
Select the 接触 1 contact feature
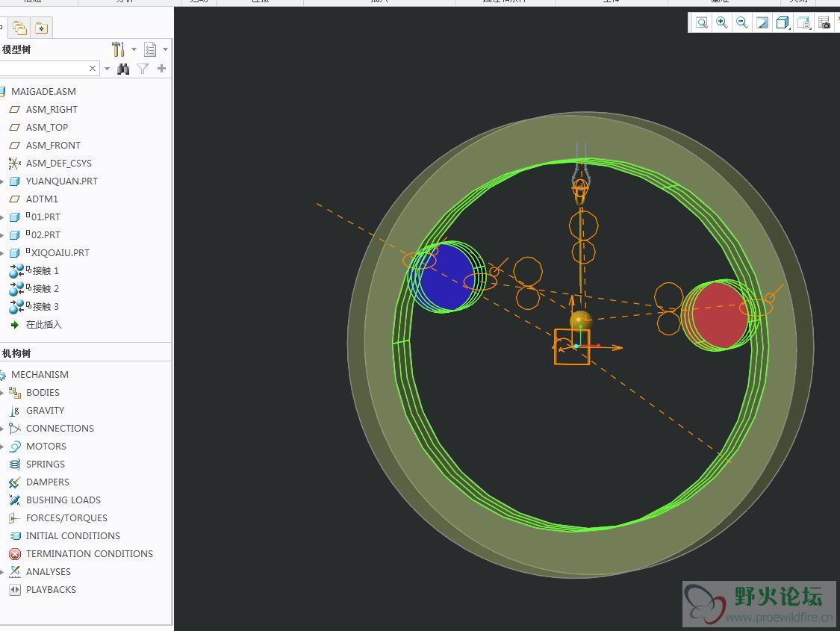point(45,270)
